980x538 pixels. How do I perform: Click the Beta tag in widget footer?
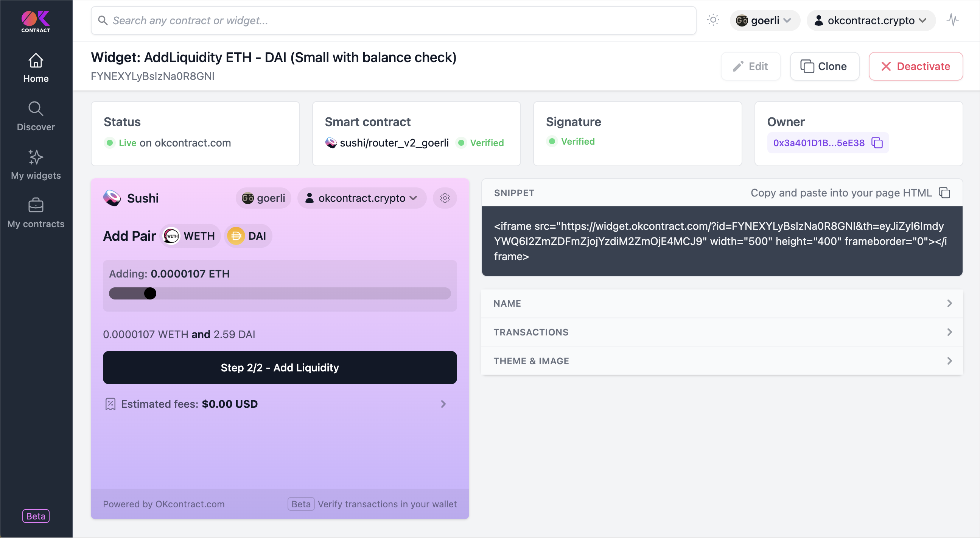click(x=301, y=504)
